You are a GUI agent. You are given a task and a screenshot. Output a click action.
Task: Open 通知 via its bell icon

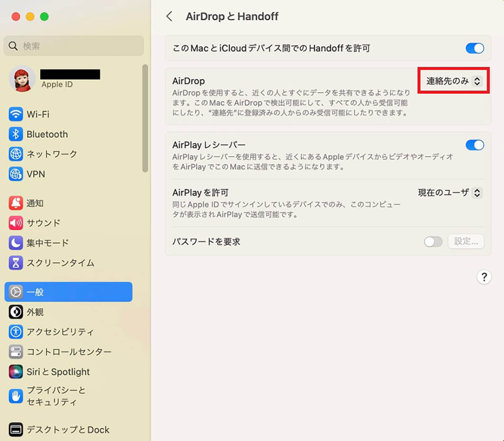(16, 203)
